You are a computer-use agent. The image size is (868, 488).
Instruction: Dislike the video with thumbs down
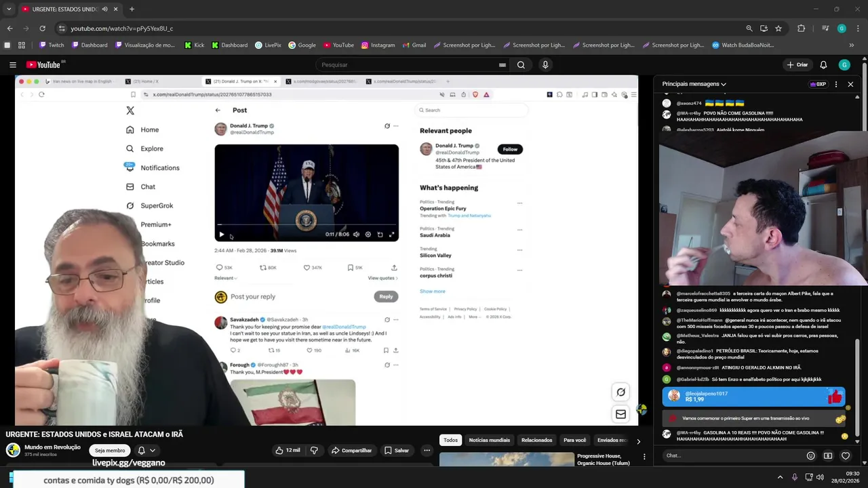pyautogui.click(x=314, y=450)
